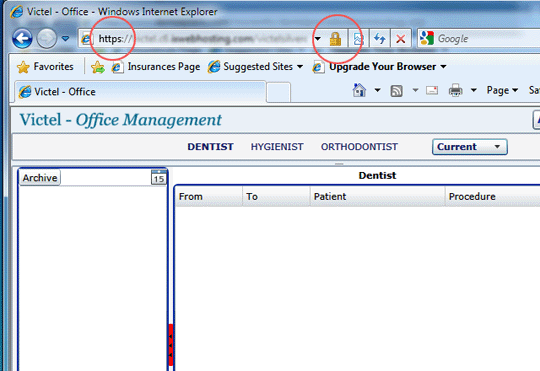Sort by the Patient column header
Viewport: 540px width, 371px height.
(x=377, y=196)
